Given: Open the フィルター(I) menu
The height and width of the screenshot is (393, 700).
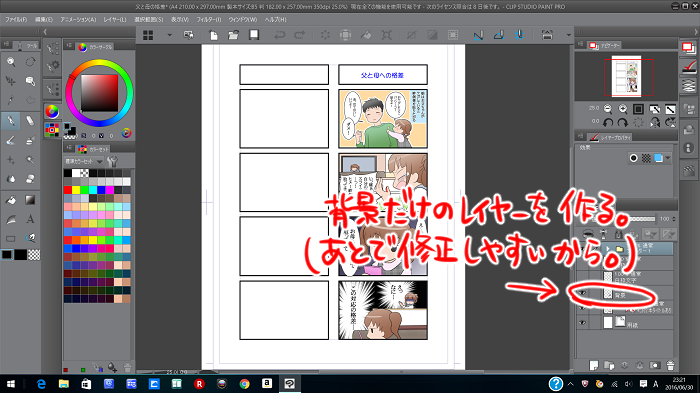Looking at the screenshot, I should 208,20.
